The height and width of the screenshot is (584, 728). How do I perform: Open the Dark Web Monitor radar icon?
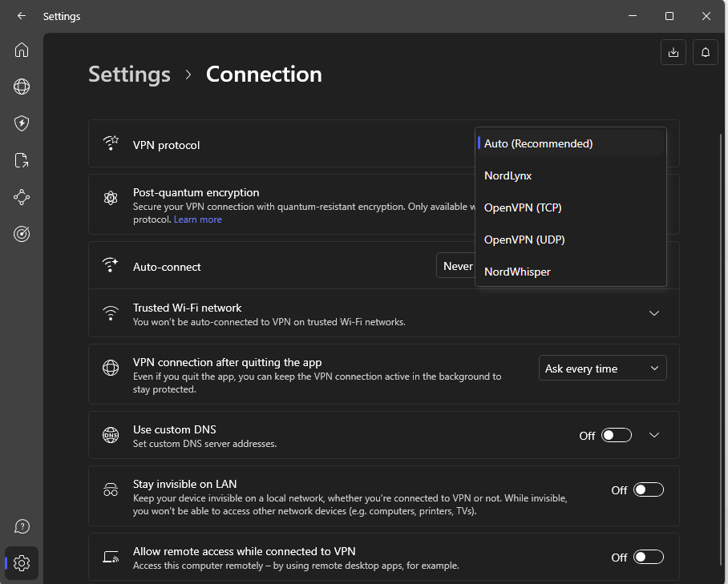pos(22,234)
